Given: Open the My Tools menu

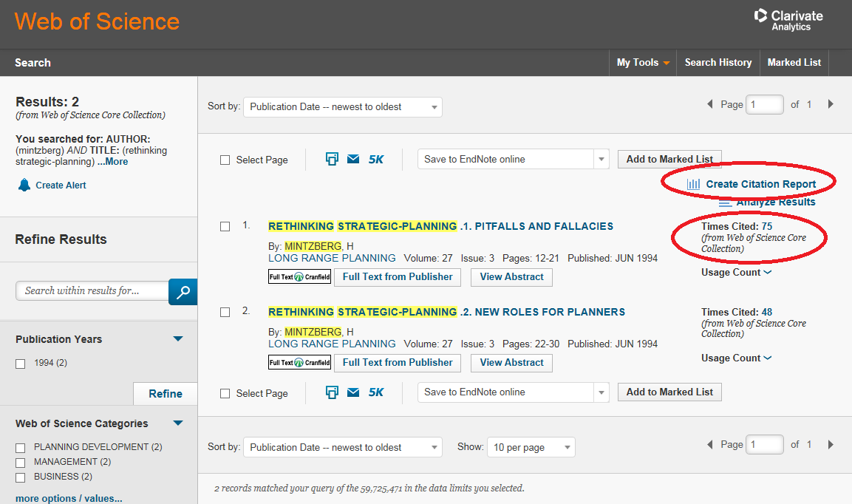Looking at the screenshot, I should (x=643, y=63).
